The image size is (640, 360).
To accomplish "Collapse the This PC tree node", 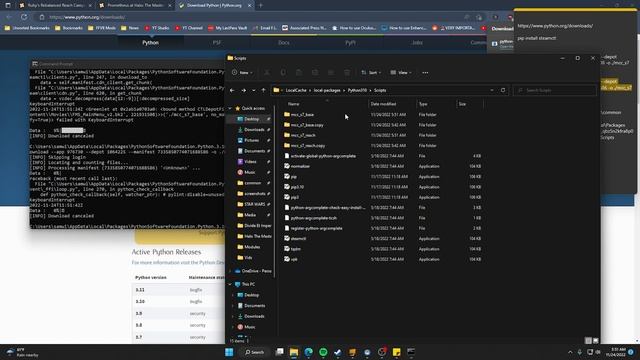I will coord(230,284).
